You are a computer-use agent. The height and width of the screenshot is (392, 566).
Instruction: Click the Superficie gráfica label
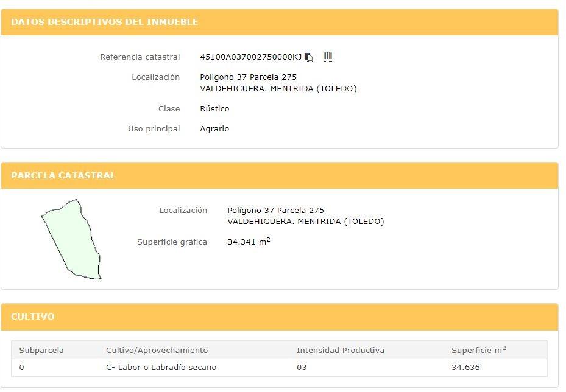[x=172, y=242]
